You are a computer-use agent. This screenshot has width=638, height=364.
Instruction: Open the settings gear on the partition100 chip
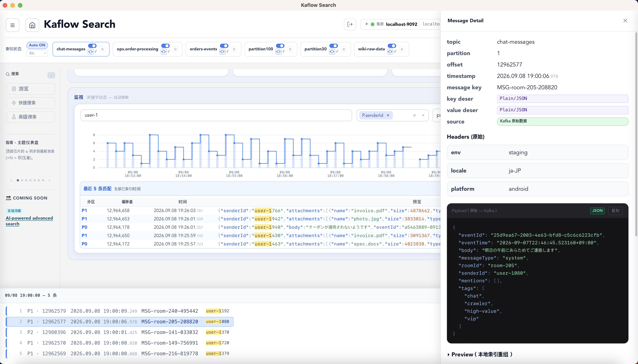tap(290, 49)
